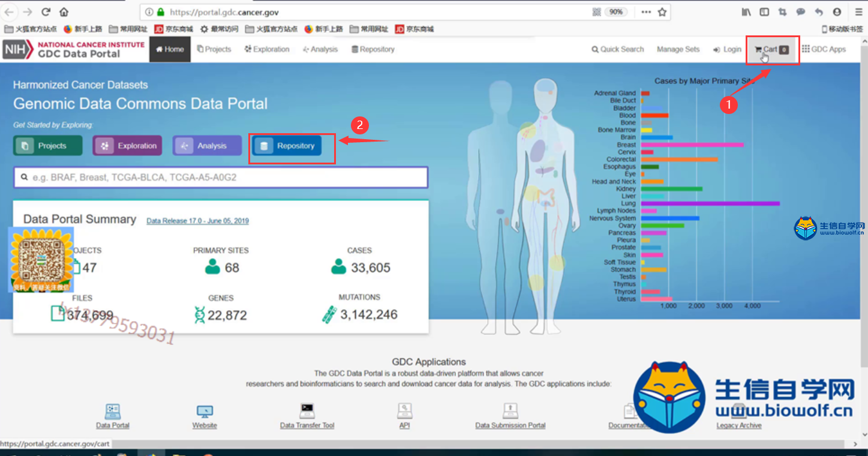Click the Login link in the header
This screenshot has height=456, width=868.
tap(727, 49)
